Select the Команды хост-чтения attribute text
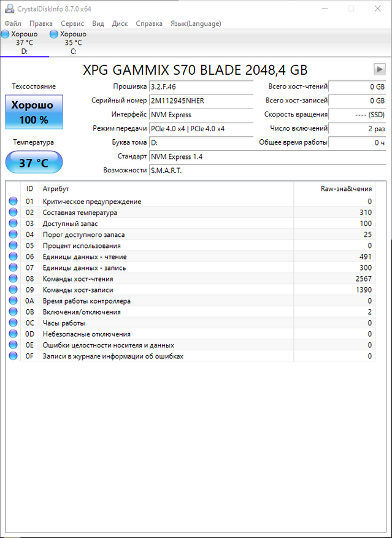 [x=77, y=279]
